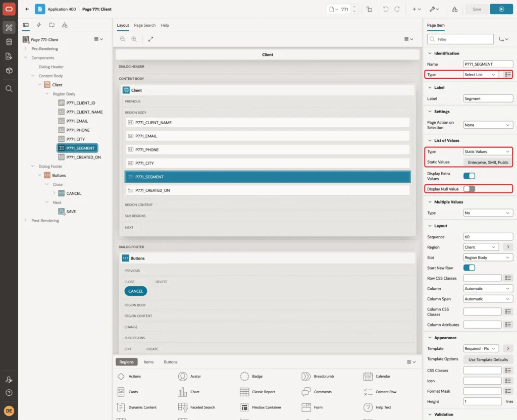This screenshot has width=517, height=420.
Task: Click the redo icon in the toolbar
Action: pos(397,9)
